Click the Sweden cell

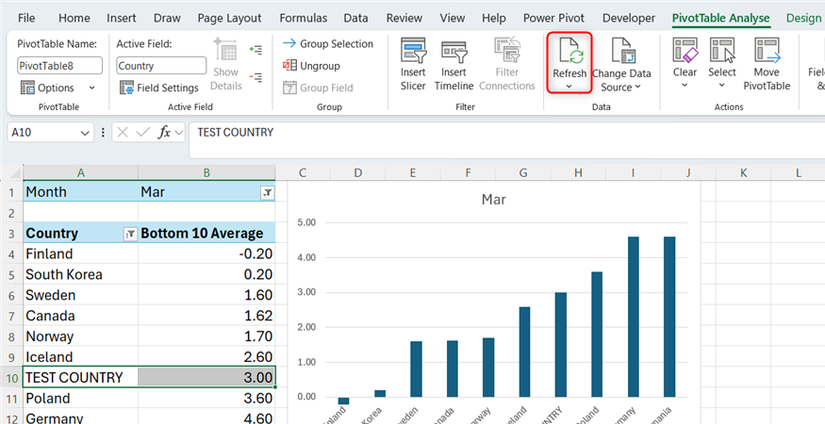81,295
